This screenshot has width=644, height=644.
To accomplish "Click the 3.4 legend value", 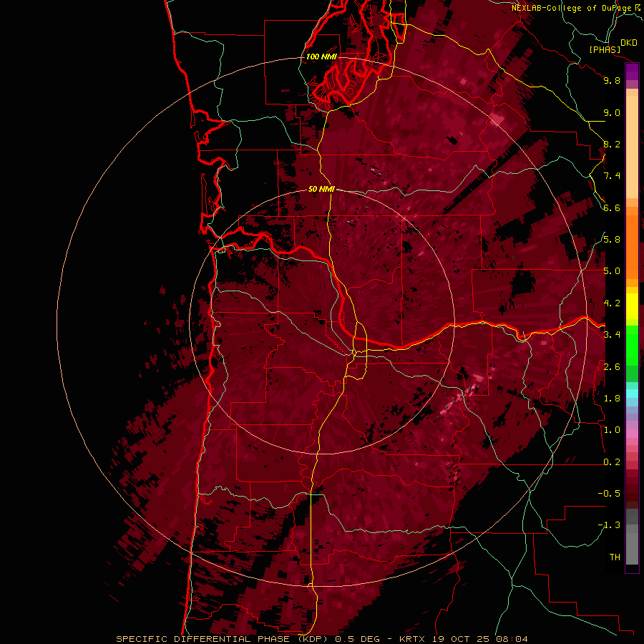I will (x=612, y=335).
